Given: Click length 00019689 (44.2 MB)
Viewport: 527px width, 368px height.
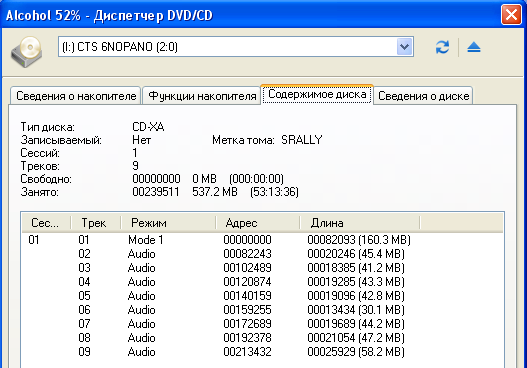Looking at the screenshot, I should tap(356, 324).
